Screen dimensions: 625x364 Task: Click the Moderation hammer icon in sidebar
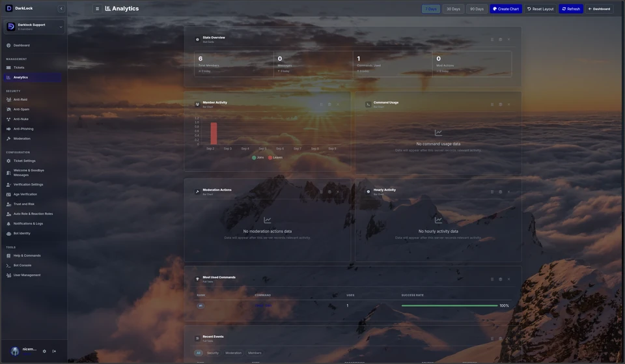click(8, 139)
